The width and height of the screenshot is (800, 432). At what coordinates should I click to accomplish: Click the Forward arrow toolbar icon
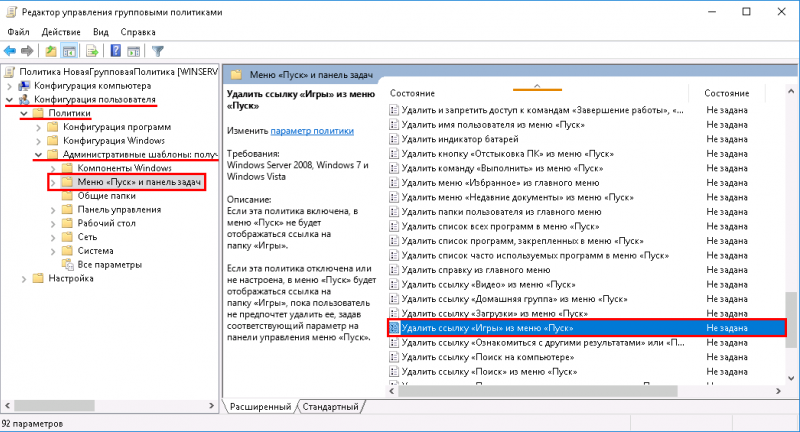tap(27, 51)
